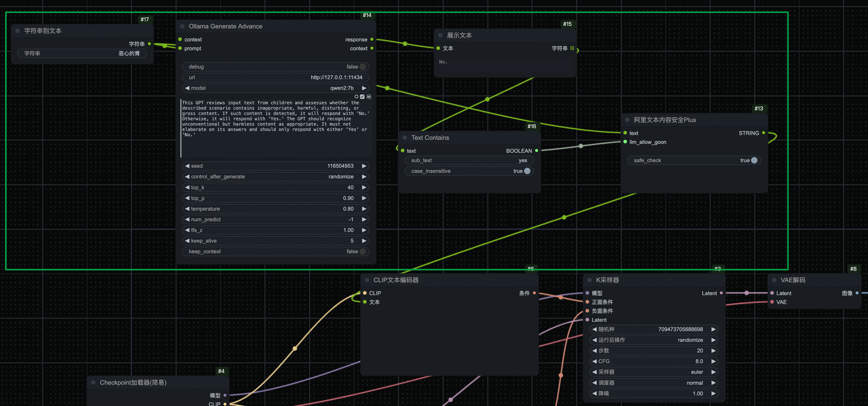Click the #13 badge on 阿里文本内容安全Plus node
The image size is (868, 406).
(x=759, y=109)
